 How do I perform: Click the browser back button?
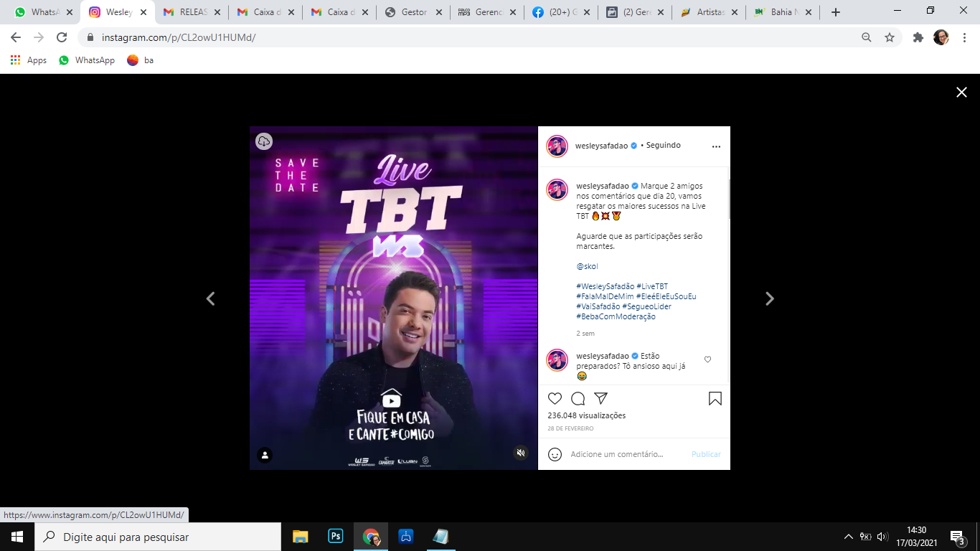click(15, 37)
